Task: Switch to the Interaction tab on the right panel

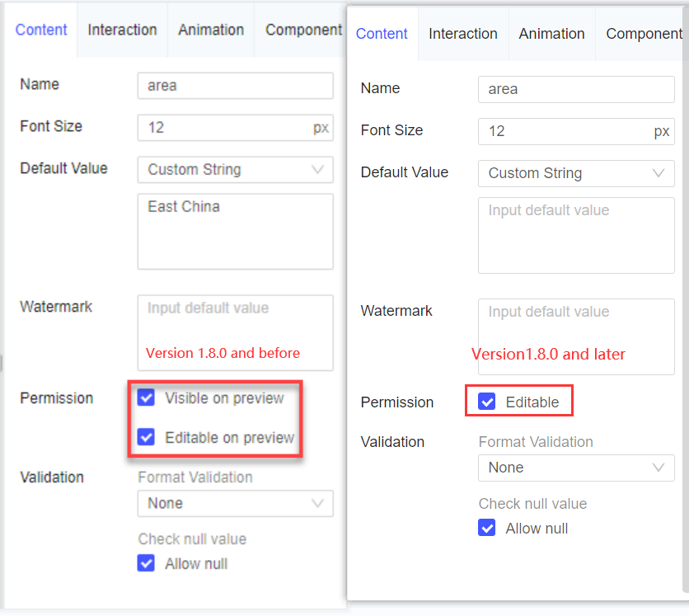Action: coord(462,34)
